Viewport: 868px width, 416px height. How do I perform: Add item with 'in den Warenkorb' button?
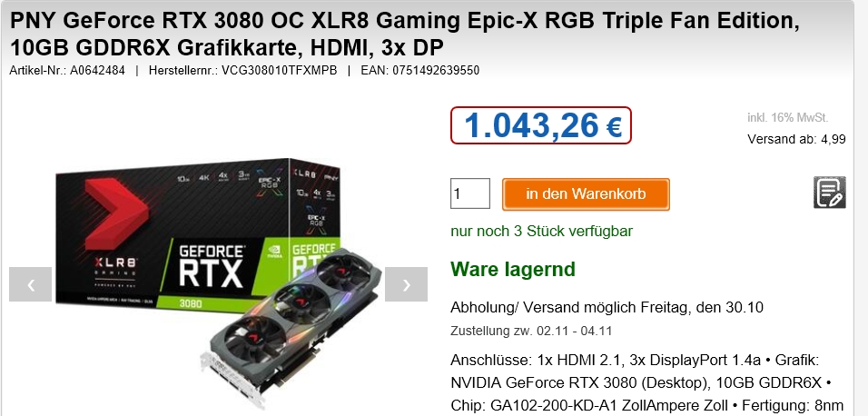click(x=586, y=193)
